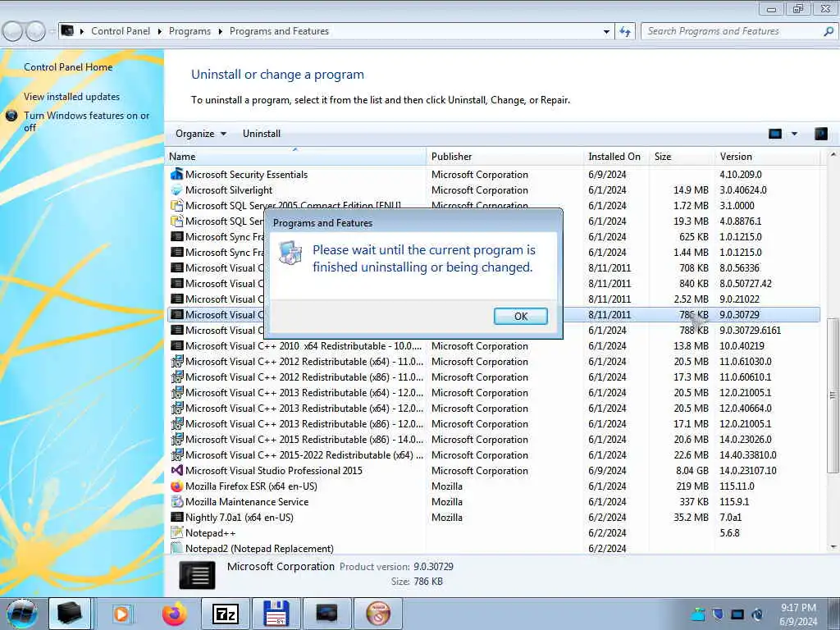Select Mozilla Firefox ESR (x64 en-US)
This screenshot has width=840, height=630.
coord(493,486)
